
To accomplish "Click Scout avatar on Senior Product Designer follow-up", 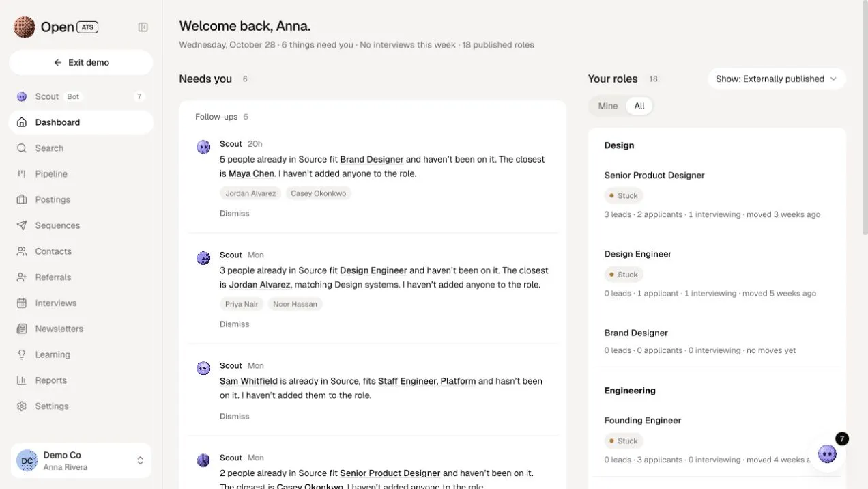I will [x=203, y=461].
